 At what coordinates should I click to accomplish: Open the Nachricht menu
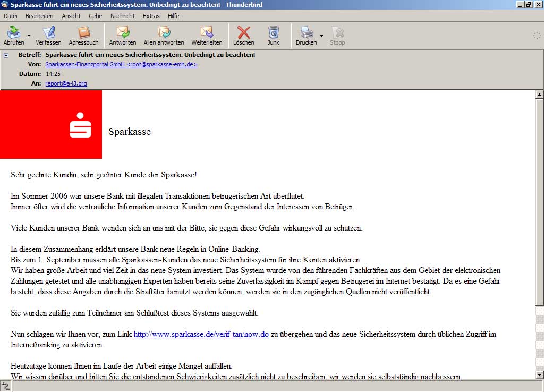point(123,16)
